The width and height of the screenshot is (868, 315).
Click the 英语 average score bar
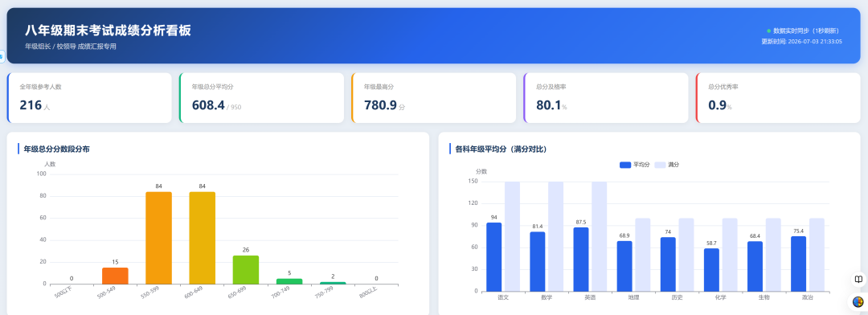pyautogui.click(x=581, y=259)
